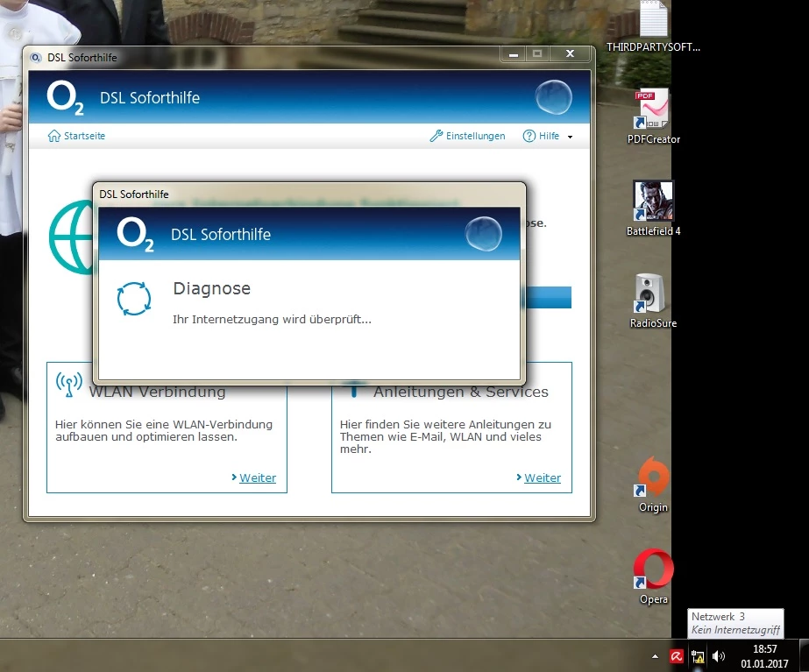Click the Show desktop strip in taskbar
Viewport: 809px width, 672px height.
(x=805, y=655)
